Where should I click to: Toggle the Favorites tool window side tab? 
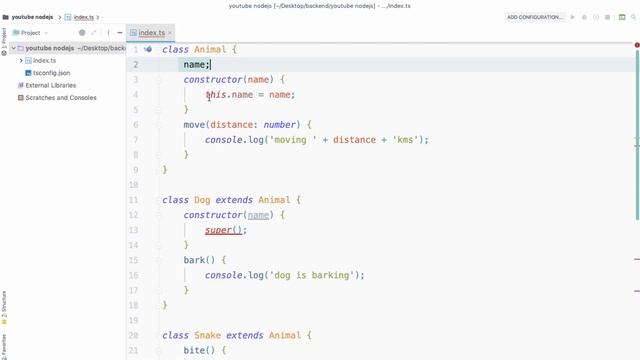click(x=4, y=346)
